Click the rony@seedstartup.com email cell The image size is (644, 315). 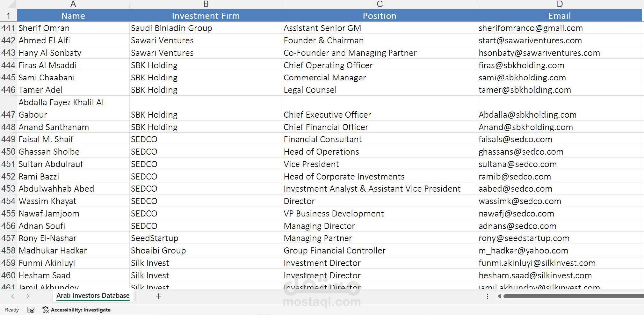(x=524, y=238)
